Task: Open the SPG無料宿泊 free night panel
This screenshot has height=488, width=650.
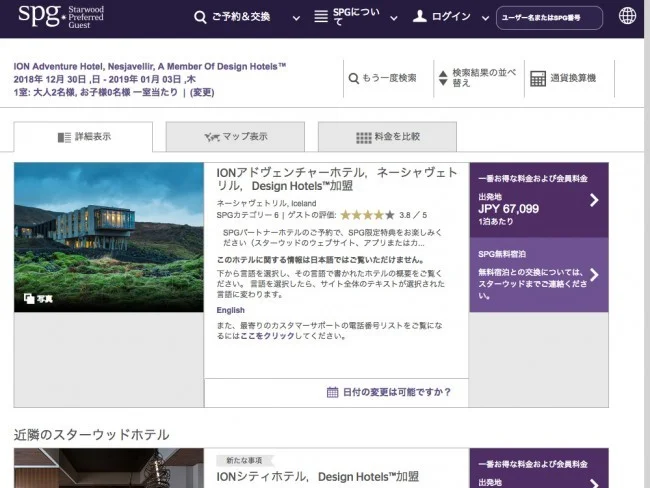Action: pos(538,275)
